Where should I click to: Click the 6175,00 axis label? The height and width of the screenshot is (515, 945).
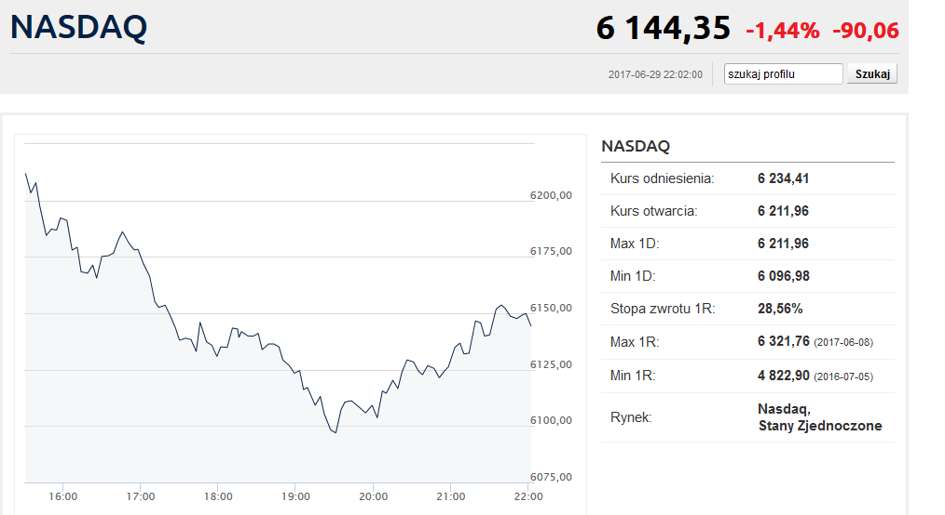click(x=551, y=251)
